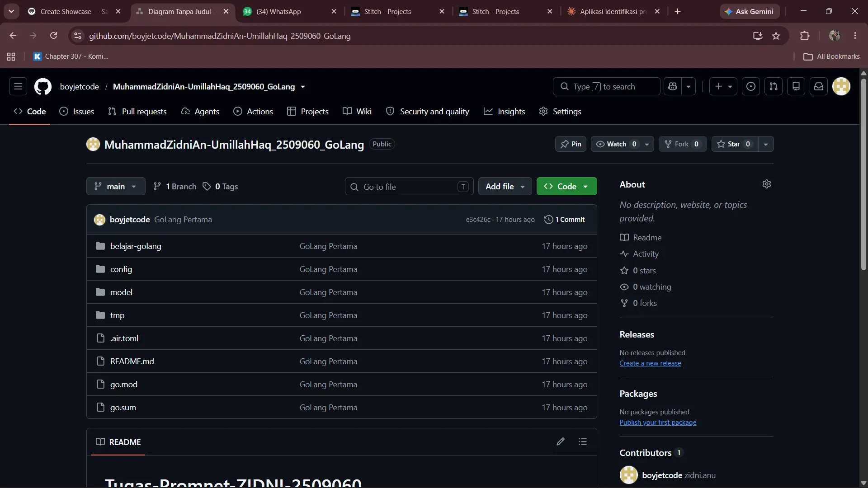
Task: Open the issues icon in the header
Action: (751, 86)
